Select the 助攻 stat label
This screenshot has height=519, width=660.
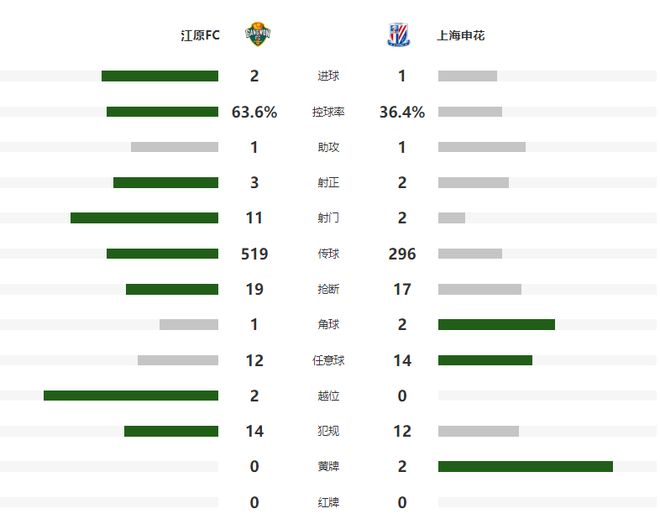[328, 147]
